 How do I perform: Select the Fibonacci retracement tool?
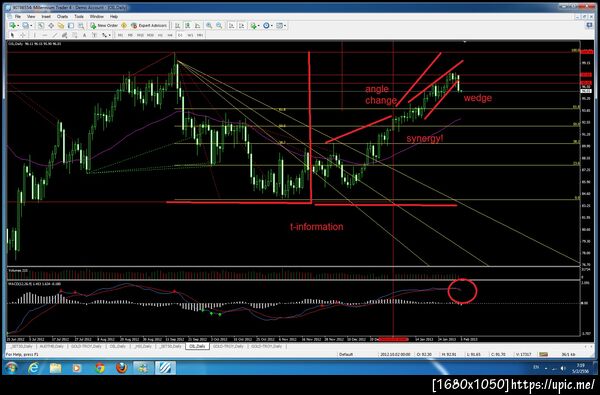point(75,35)
